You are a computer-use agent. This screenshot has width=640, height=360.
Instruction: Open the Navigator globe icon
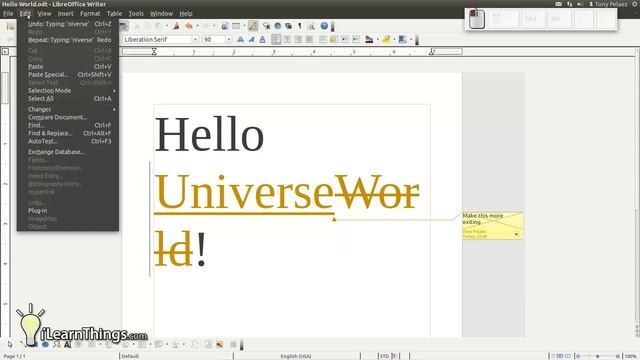pos(278,26)
